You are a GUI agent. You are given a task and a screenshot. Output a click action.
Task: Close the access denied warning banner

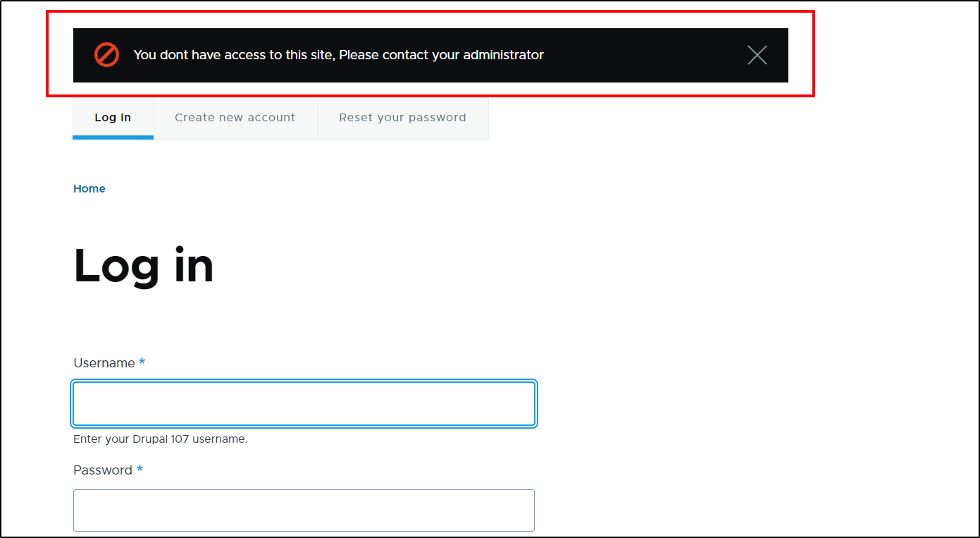(x=757, y=54)
